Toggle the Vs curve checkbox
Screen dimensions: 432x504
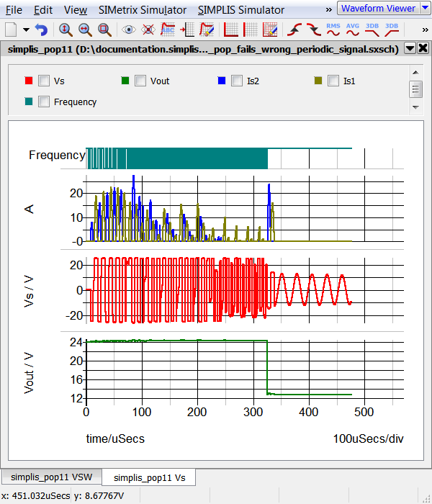(x=44, y=81)
